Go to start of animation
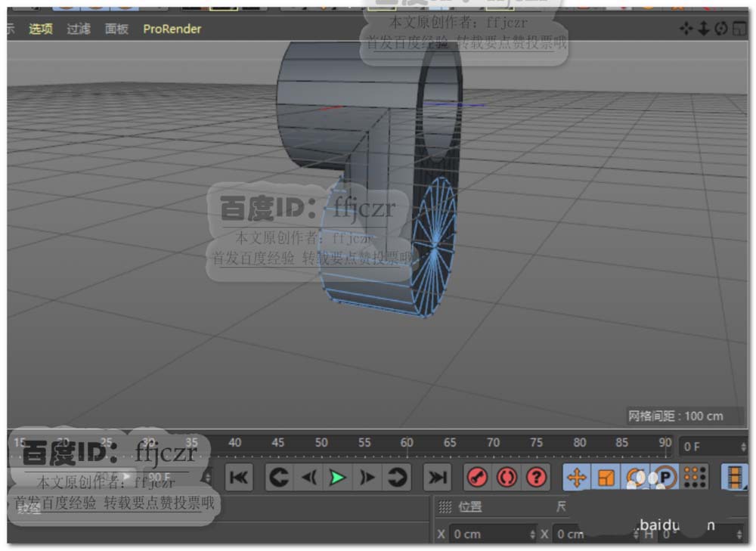756x551 pixels. (x=239, y=477)
